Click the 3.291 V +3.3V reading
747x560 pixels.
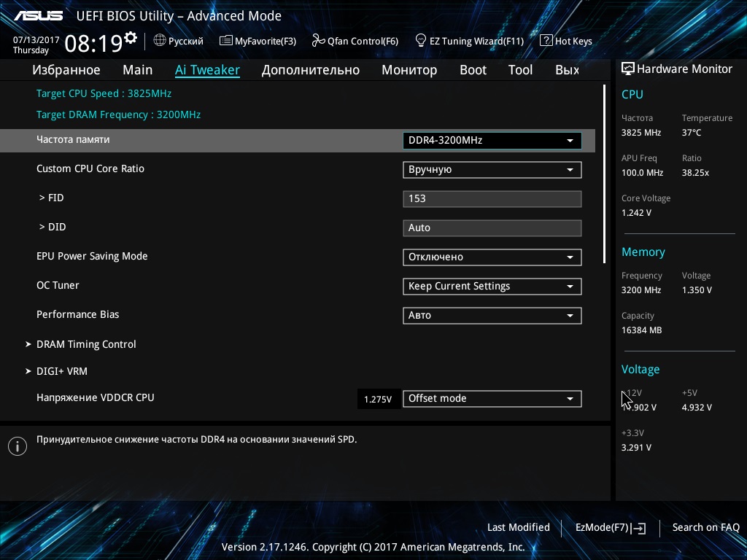pos(636,447)
